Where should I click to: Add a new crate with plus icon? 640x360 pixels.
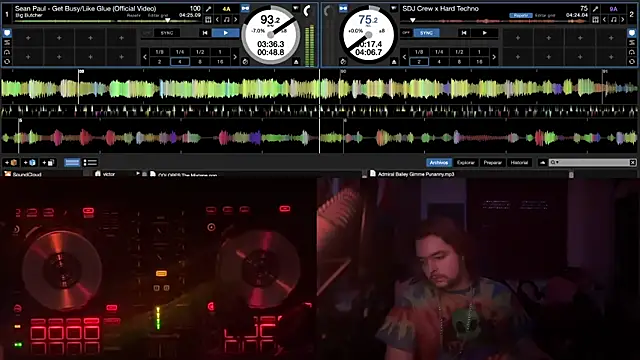click(11, 162)
